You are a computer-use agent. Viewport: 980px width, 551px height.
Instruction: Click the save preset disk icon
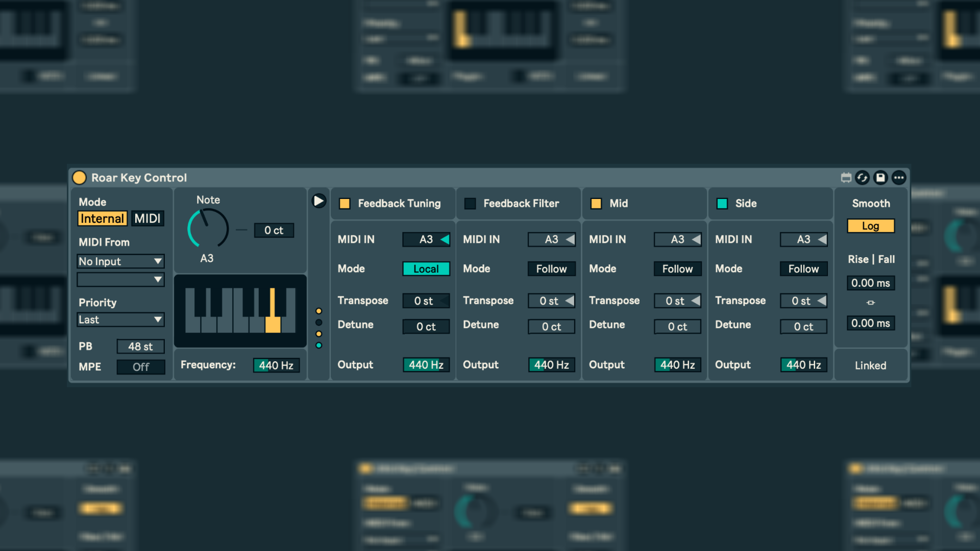tap(880, 178)
